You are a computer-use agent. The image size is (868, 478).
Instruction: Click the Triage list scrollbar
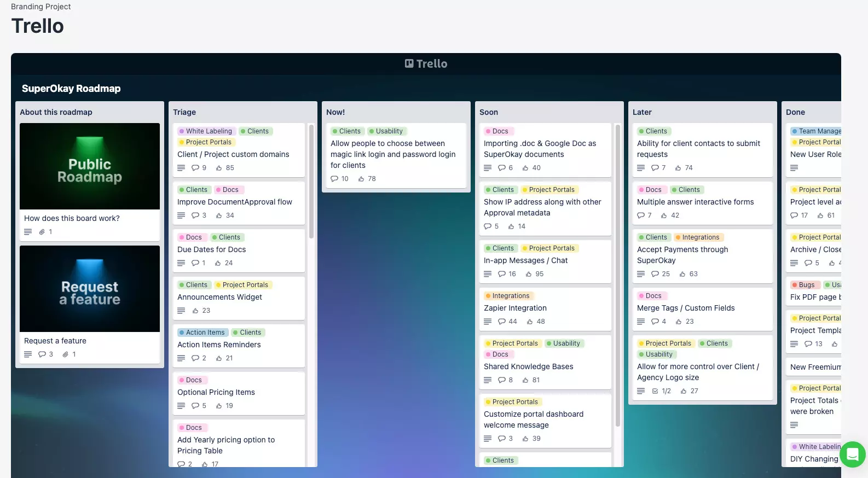pos(311,182)
